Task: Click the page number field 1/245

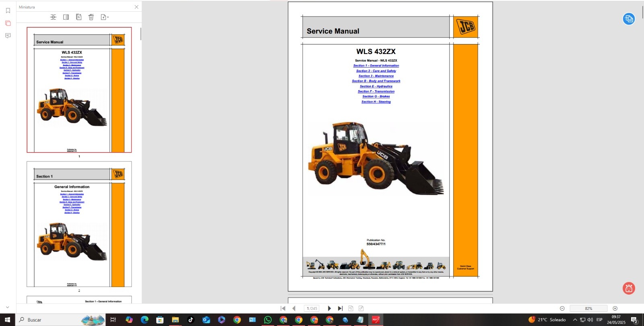Action: pos(312,308)
